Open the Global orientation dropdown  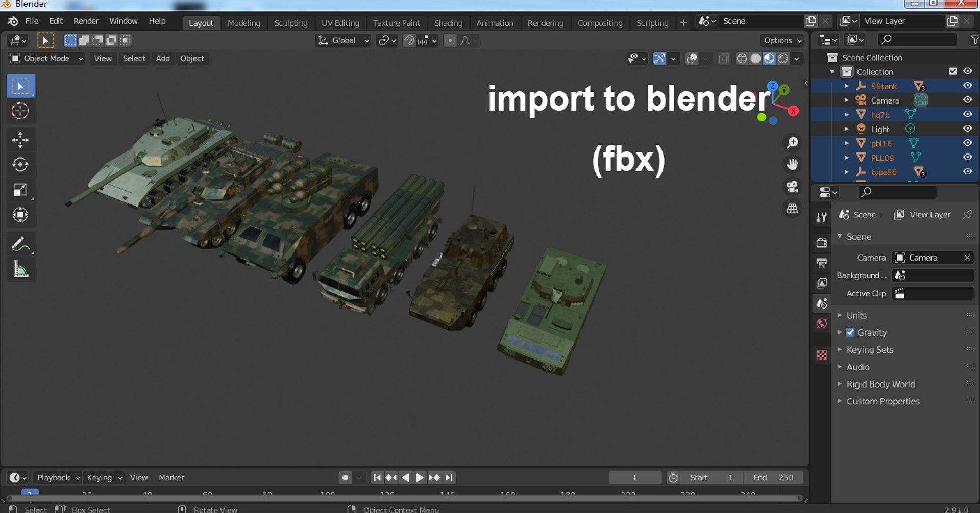tap(343, 40)
